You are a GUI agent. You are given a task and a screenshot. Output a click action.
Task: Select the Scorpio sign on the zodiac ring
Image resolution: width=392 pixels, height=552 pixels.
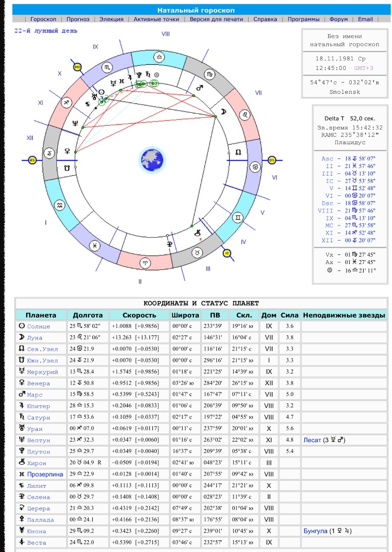pos(107,68)
